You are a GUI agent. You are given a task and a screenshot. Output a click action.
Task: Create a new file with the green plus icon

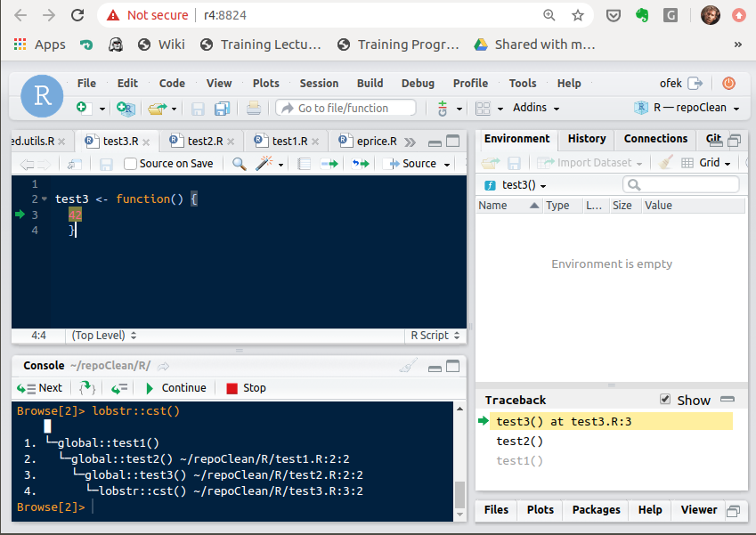point(82,106)
